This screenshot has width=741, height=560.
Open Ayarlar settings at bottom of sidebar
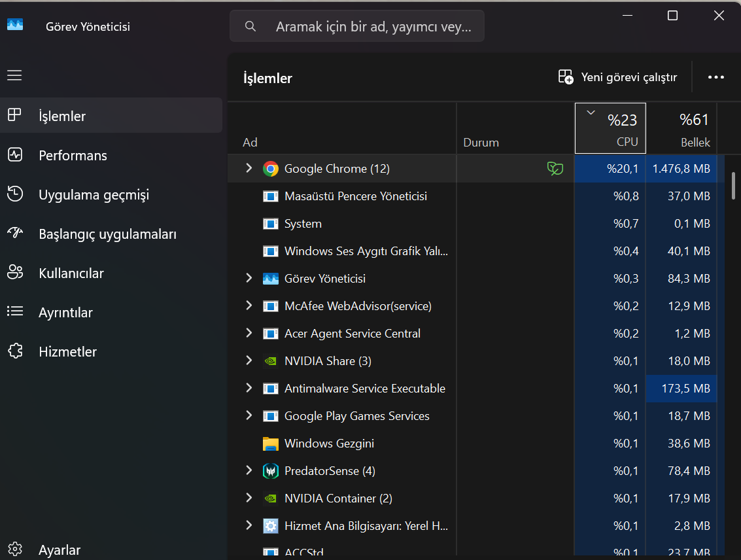tap(111, 550)
